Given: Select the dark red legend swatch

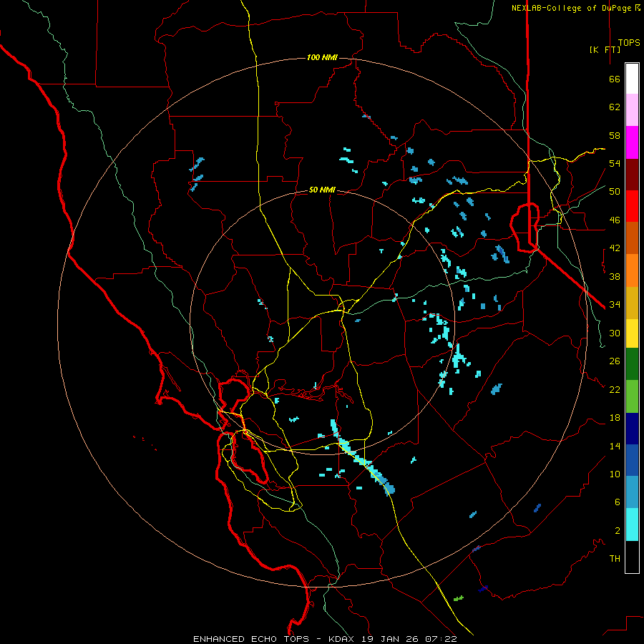Looking at the screenshot, I should point(632,175).
